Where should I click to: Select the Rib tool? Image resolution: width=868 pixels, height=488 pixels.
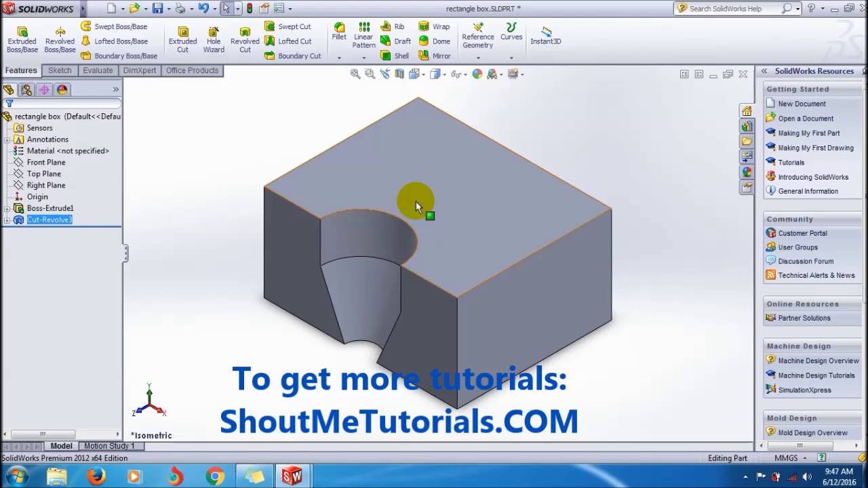pos(392,26)
